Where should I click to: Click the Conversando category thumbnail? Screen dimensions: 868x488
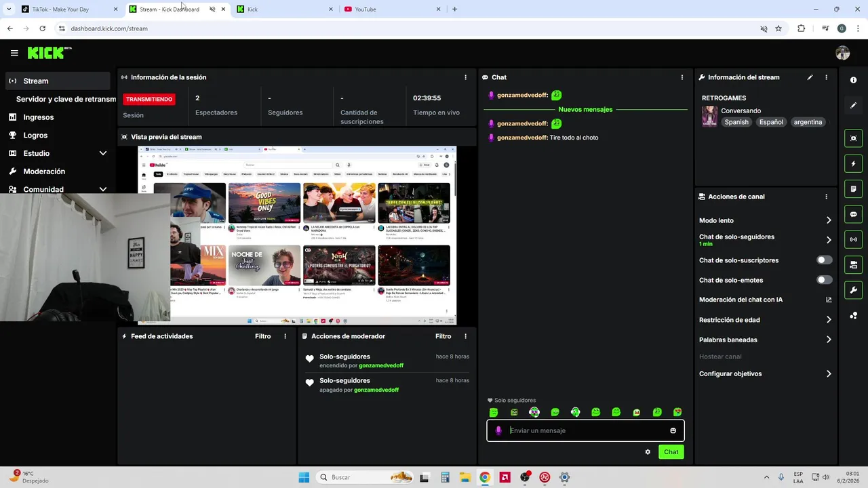[709, 116]
